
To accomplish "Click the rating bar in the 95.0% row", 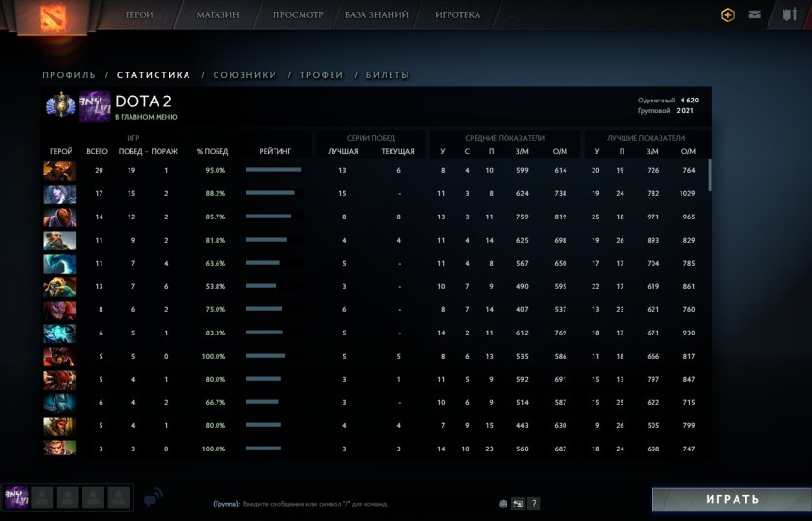I will pos(274,170).
